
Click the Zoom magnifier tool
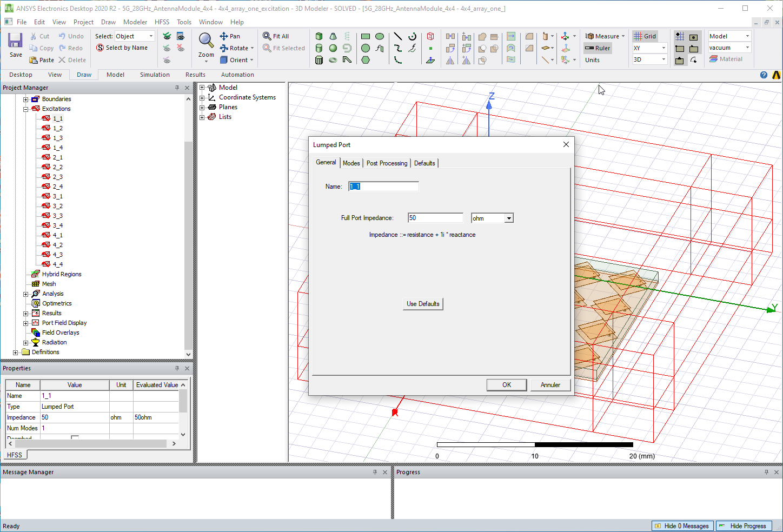[206, 41]
